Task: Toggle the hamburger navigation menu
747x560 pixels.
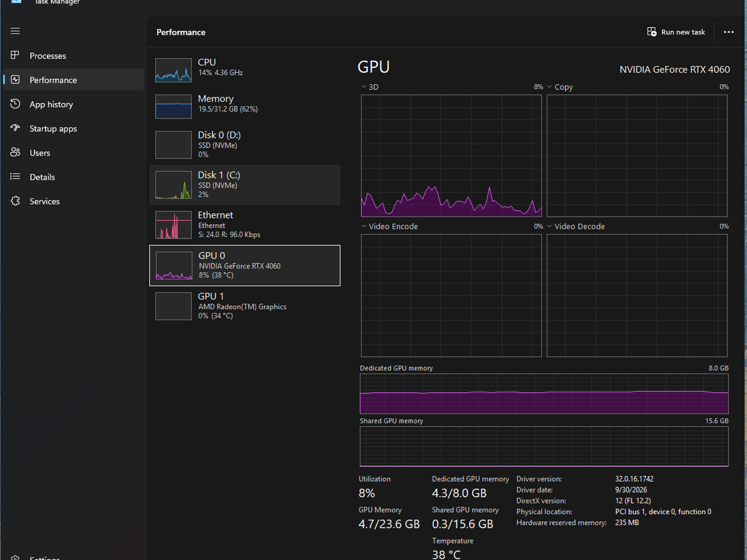Action: pyautogui.click(x=15, y=31)
